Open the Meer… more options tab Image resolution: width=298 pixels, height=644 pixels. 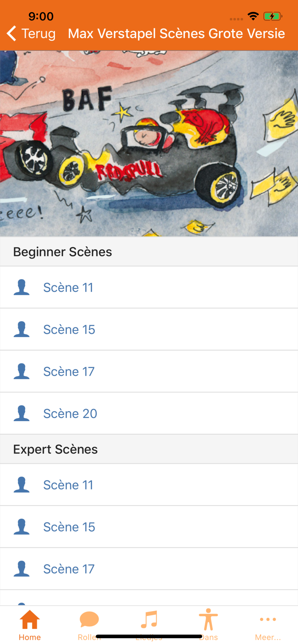coord(268,625)
